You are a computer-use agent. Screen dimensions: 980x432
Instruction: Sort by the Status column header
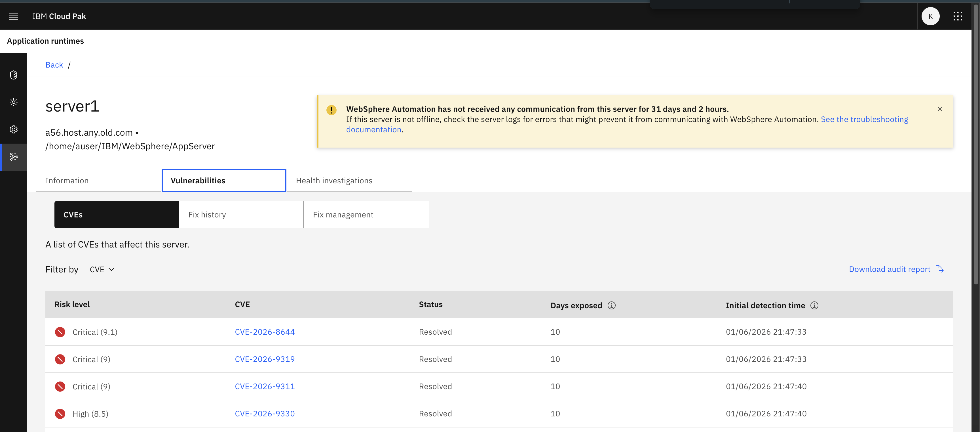[x=431, y=304]
